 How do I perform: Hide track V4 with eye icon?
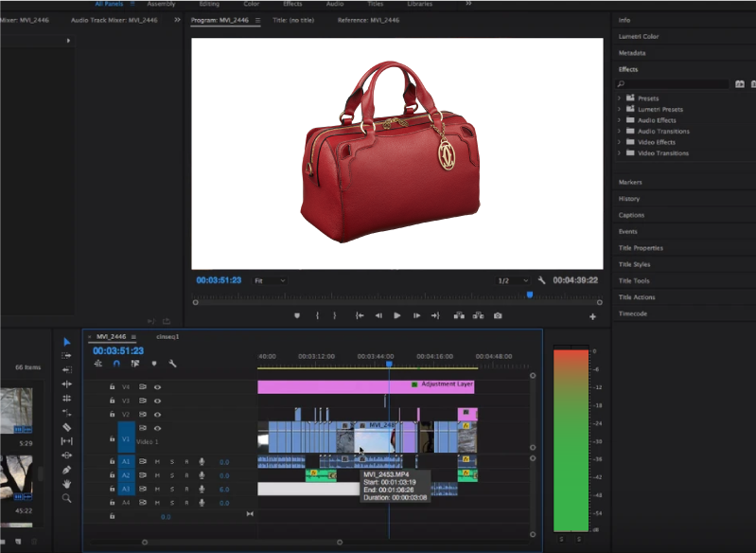(157, 387)
